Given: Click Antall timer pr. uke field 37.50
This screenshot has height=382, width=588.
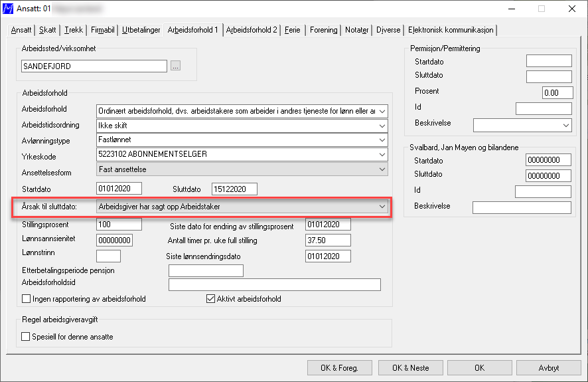Looking at the screenshot, I should [328, 240].
